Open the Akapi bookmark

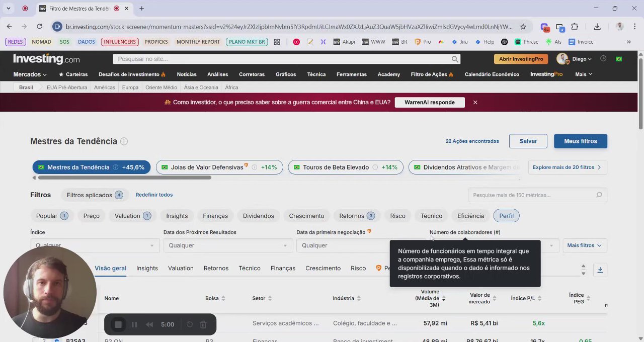344,42
